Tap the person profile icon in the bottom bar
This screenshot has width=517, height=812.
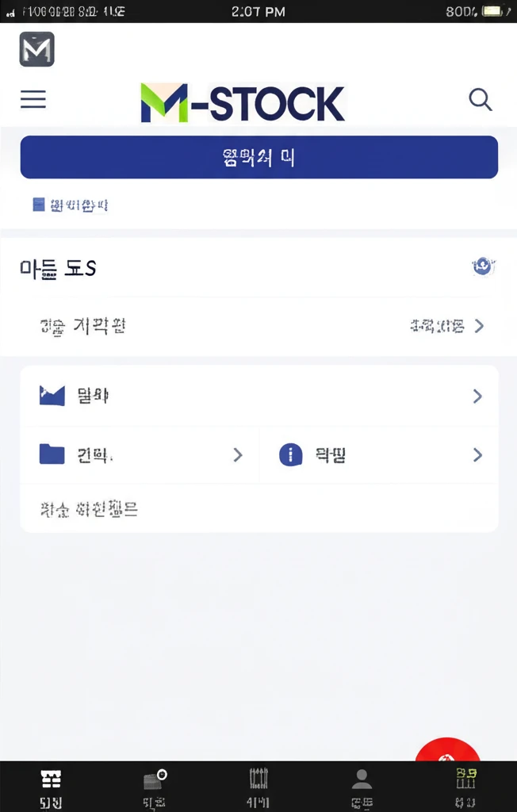[362, 778]
